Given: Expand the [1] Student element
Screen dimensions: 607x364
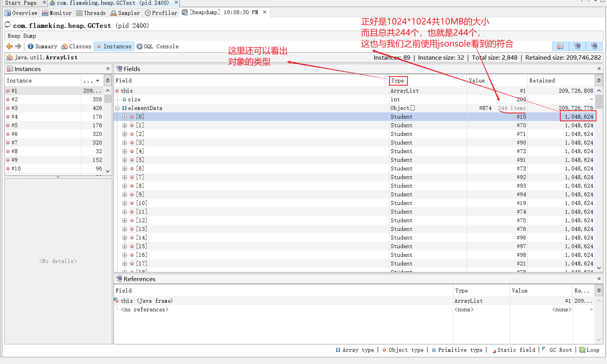Looking at the screenshot, I should [124, 125].
